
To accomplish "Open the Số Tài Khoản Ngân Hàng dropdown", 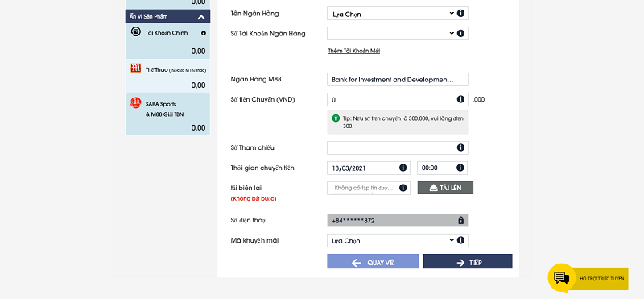I will [x=398, y=33].
